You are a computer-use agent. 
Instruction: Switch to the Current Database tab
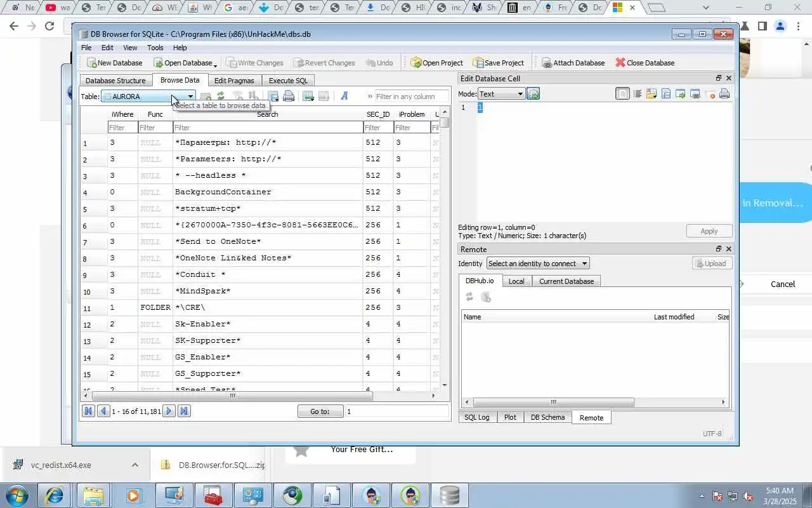tap(566, 281)
